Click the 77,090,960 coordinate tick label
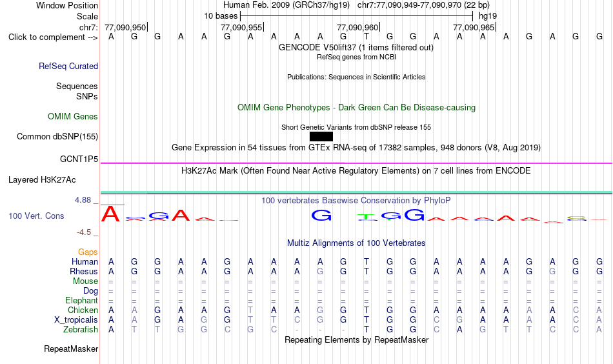Viewport: 613px width, 364px height. point(357,27)
